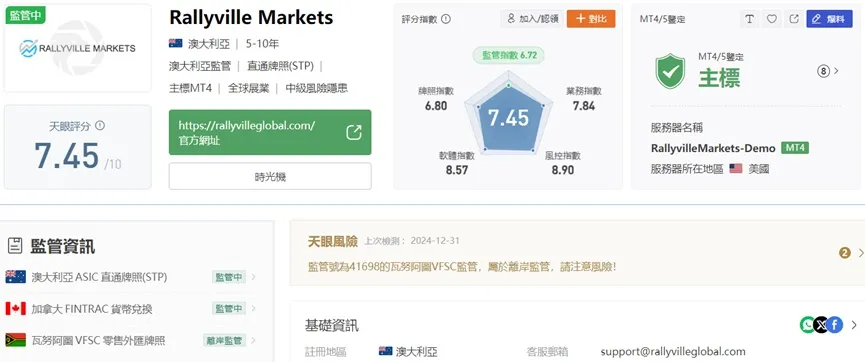
Task: Expand the 澳大利亞 ASIC license row chevron
Action: coord(254,277)
